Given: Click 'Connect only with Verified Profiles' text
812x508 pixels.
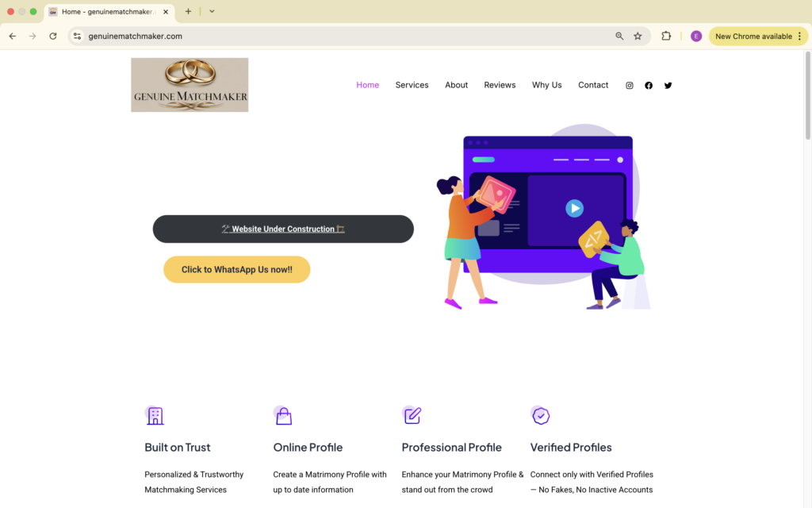Looking at the screenshot, I should pos(592,475).
